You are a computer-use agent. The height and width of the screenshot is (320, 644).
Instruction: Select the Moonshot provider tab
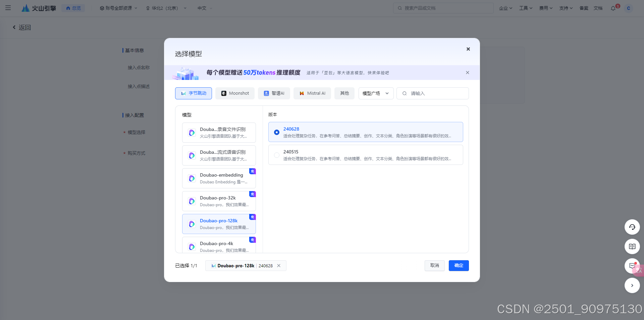[x=235, y=93]
